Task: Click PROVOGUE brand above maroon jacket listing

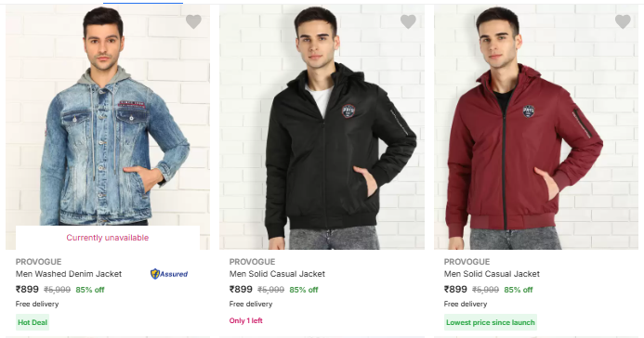Action: (467, 262)
